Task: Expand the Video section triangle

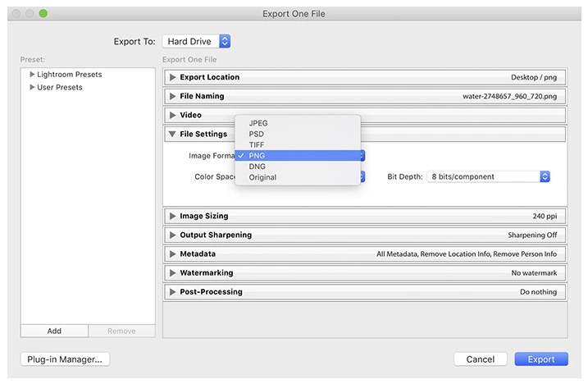Action: click(x=172, y=115)
